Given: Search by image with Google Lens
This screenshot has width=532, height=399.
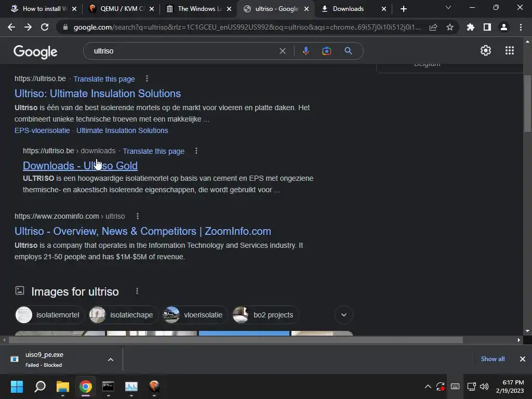Looking at the screenshot, I should tap(327, 51).
